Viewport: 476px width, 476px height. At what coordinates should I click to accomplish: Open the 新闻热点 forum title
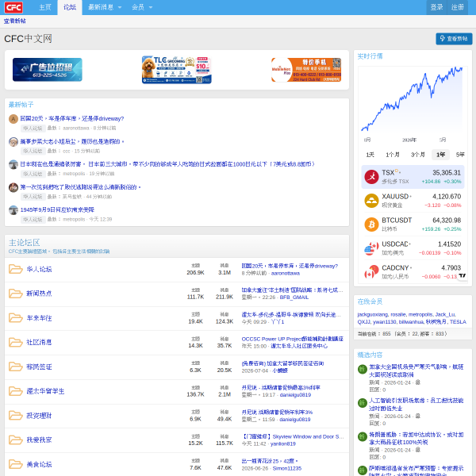[x=39, y=294]
